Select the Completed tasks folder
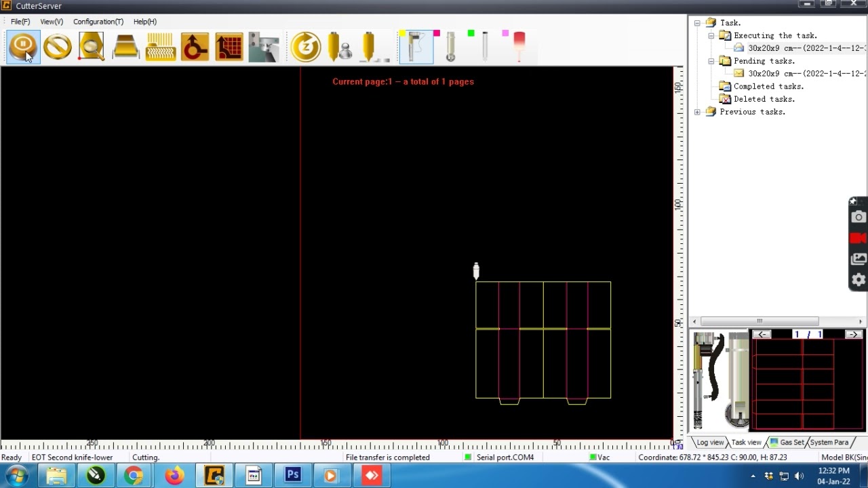868x488 pixels. [x=768, y=86]
